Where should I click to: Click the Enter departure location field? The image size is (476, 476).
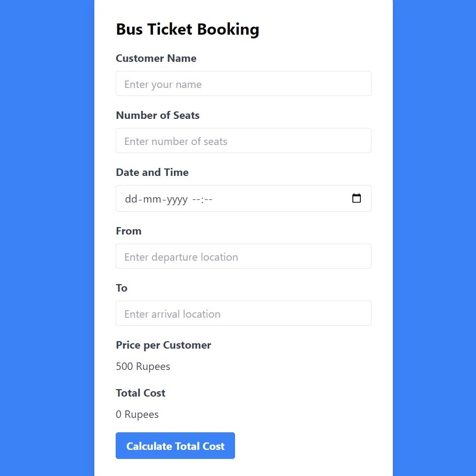244,256
